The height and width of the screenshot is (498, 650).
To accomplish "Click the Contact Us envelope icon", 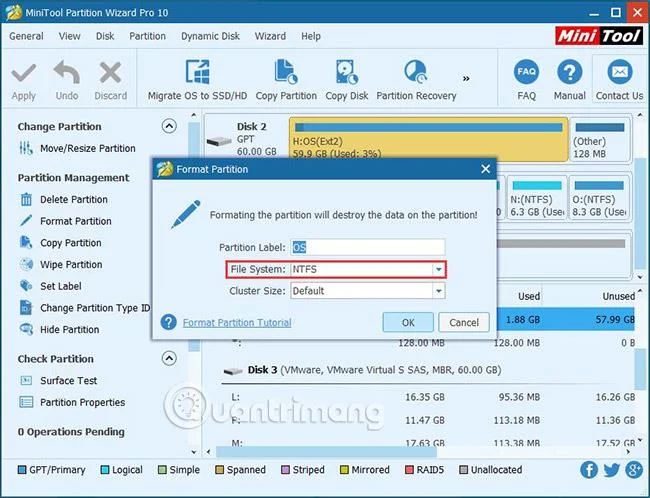I will tap(620, 72).
